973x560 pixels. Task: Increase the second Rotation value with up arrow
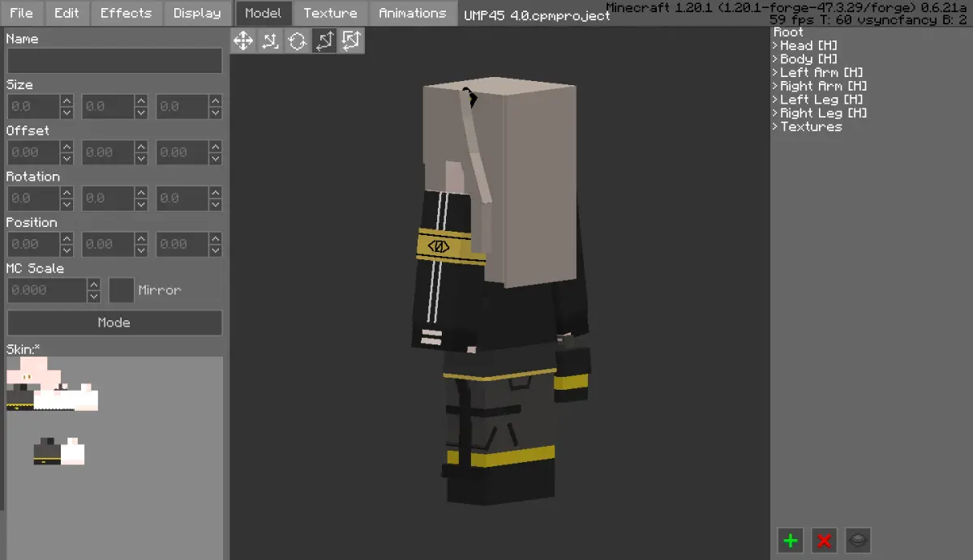click(x=141, y=193)
